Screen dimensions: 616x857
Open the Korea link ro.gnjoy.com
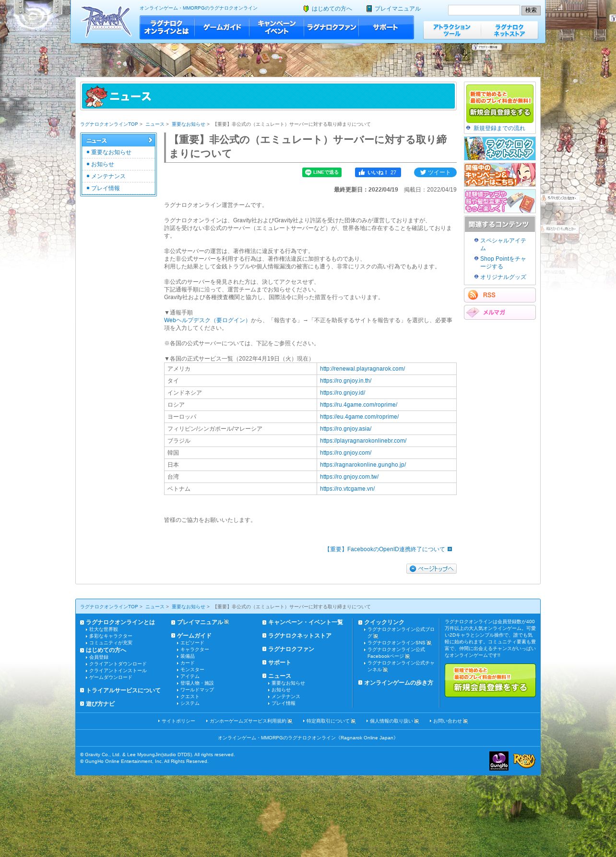click(345, 453)
